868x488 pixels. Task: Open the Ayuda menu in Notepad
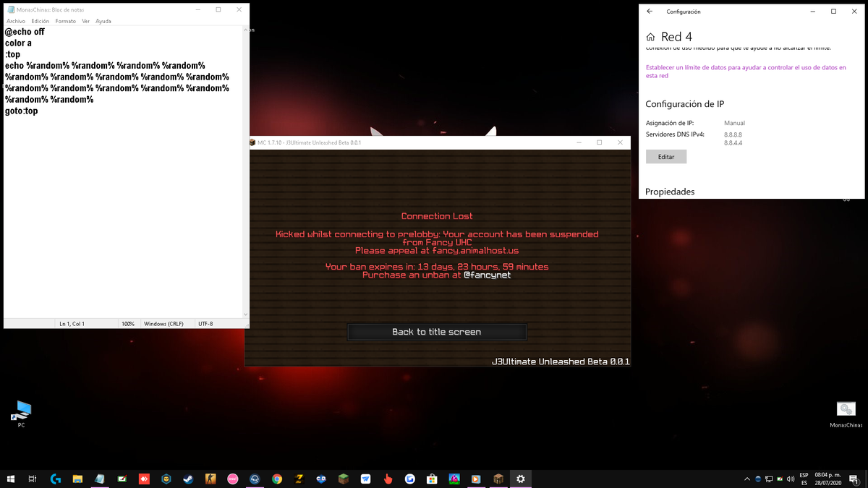coord(103,21)
